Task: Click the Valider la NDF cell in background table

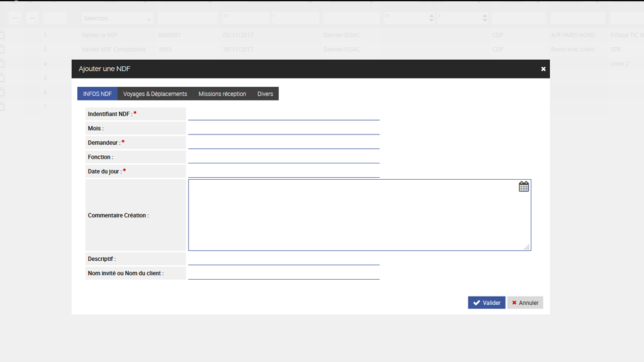Action: (100, 35)
